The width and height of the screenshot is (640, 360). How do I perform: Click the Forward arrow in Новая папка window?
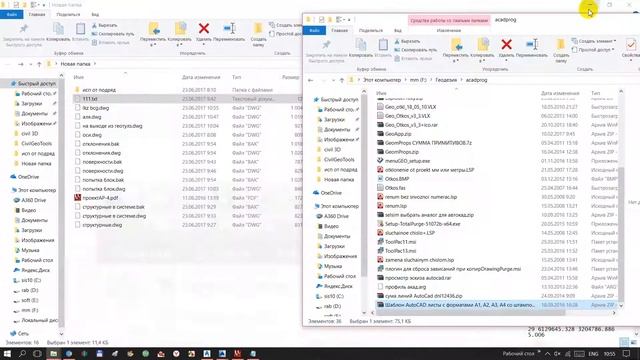20,64
